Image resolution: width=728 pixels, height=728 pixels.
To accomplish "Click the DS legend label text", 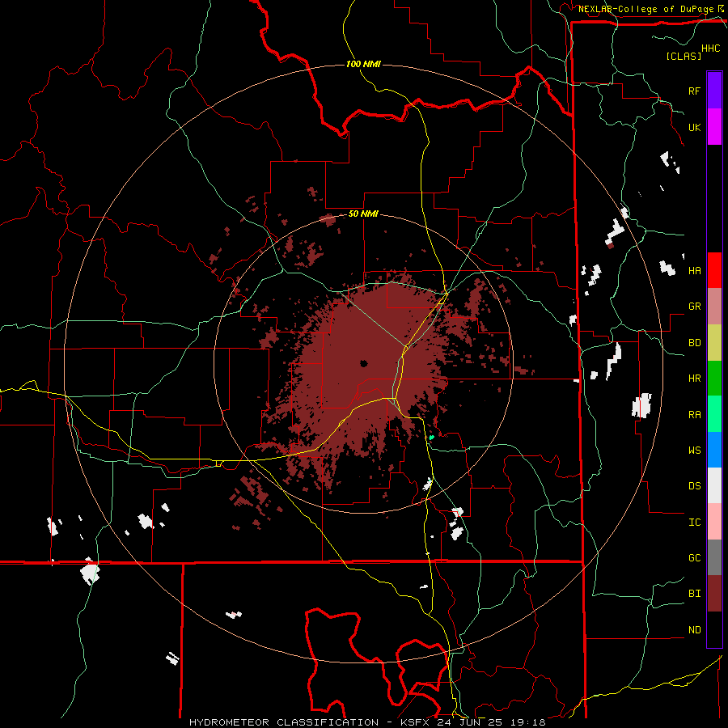I will [x=694, y=486].
